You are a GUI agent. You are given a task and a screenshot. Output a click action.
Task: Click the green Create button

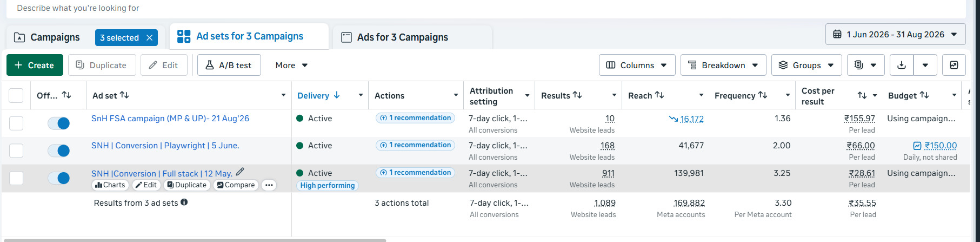coord(35,65)
